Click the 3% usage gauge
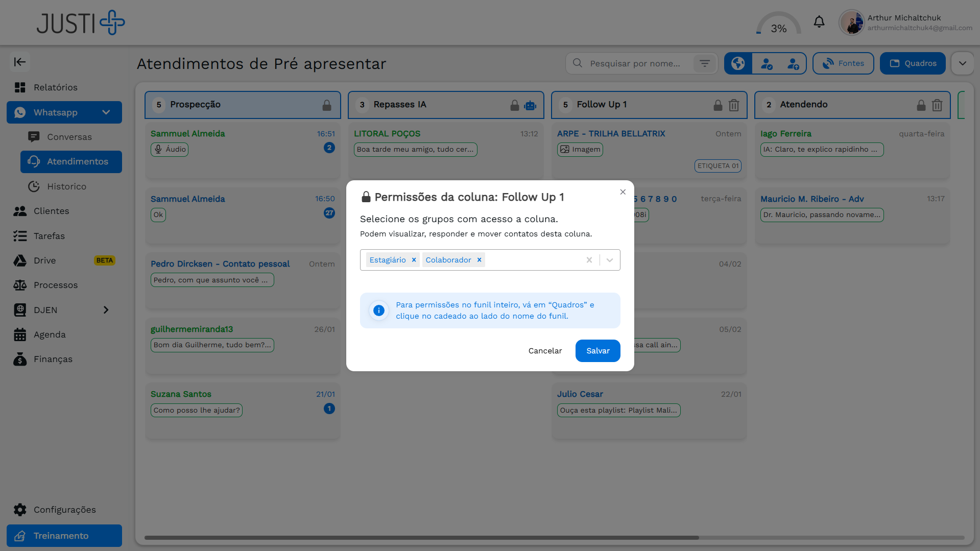This screenshot has height=551, width=980. (778, 26)
